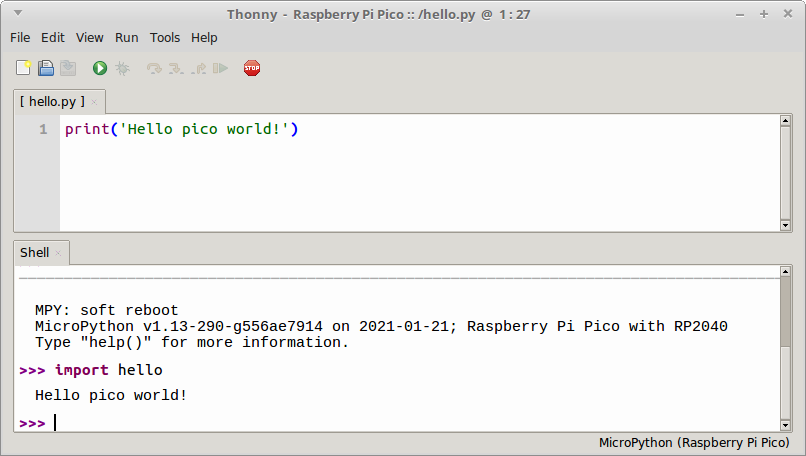
Task: Start debugging with the bug icon
Action: (122, 68)
